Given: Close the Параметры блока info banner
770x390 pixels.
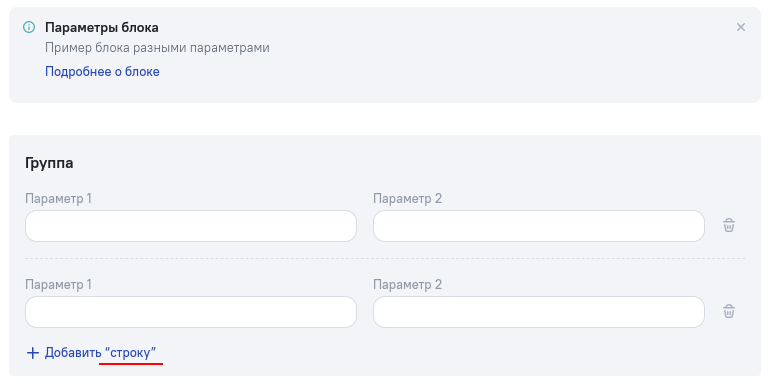Looking at the screenshot, I should tap(741, 27).
